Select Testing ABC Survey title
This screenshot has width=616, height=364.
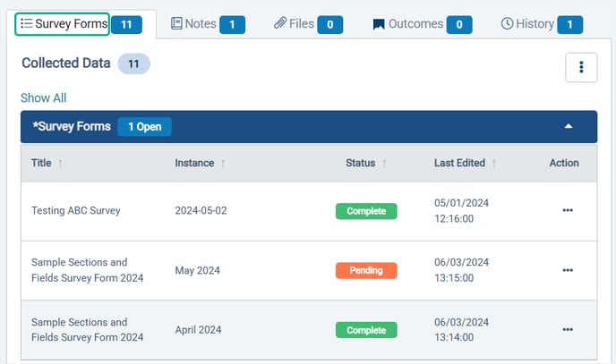[x=75, y=211]
